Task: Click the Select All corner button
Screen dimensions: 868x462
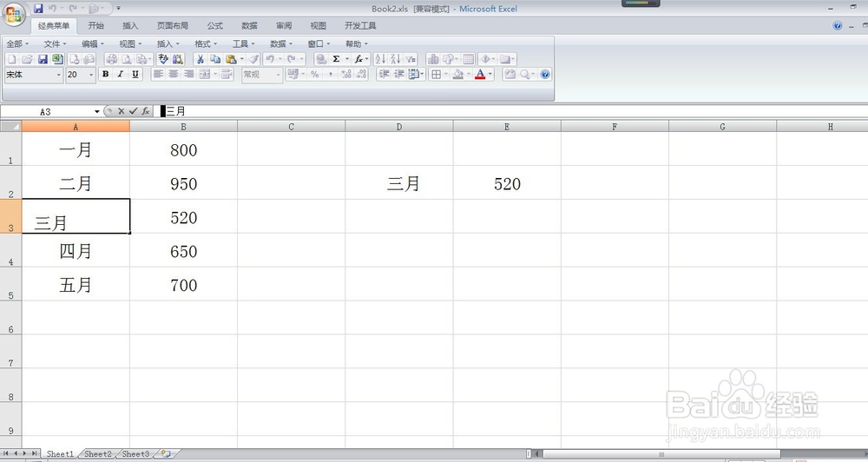Action: (x=10, y=127)
